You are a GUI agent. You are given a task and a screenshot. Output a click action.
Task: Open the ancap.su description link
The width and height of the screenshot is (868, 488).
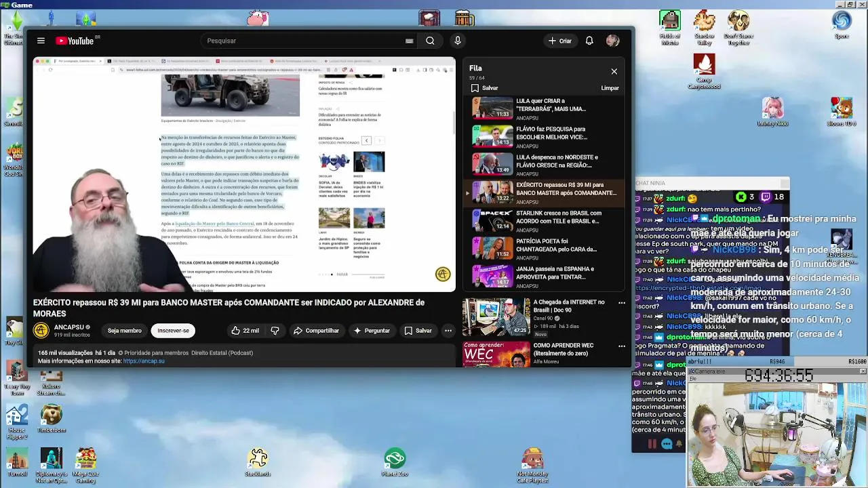[144, 361]
